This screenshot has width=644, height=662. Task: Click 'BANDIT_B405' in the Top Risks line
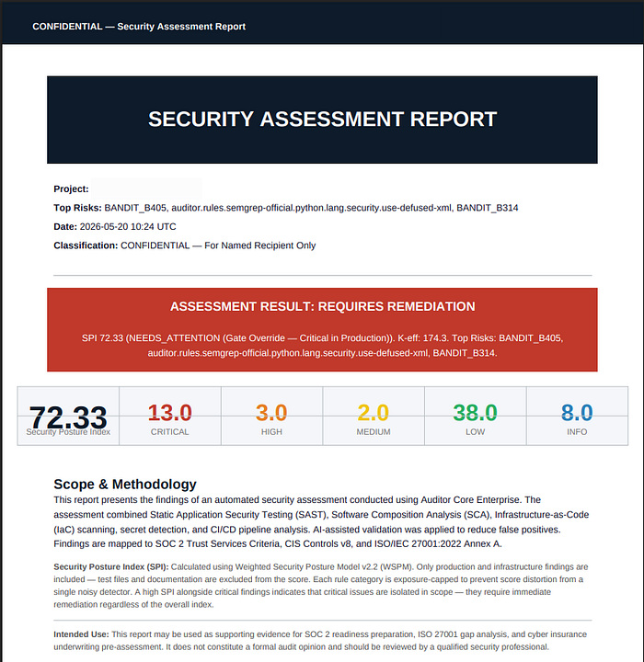pyautogui.click(x=135, y=208)
